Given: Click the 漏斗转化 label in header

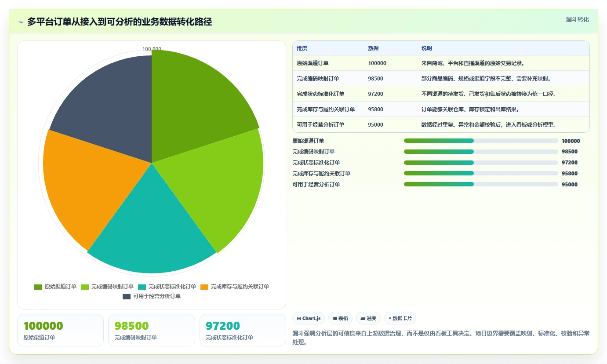Looking at the screenshot, I should click(577, 19).
